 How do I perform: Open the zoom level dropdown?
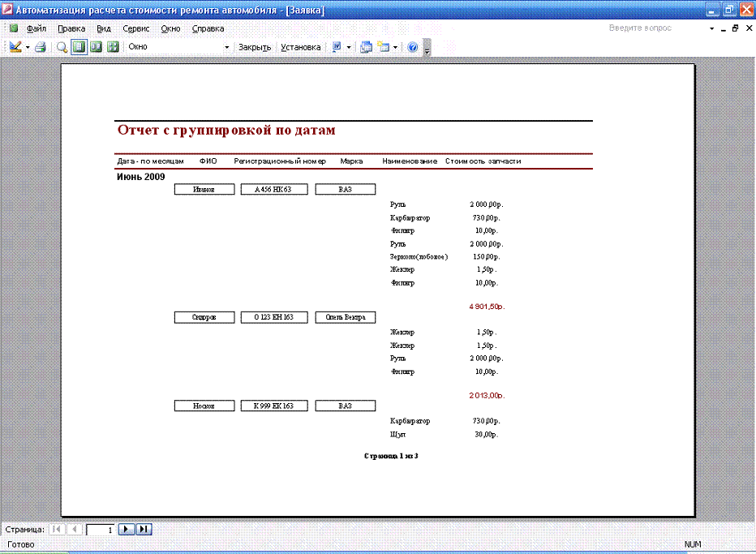[x=227, y=47]
